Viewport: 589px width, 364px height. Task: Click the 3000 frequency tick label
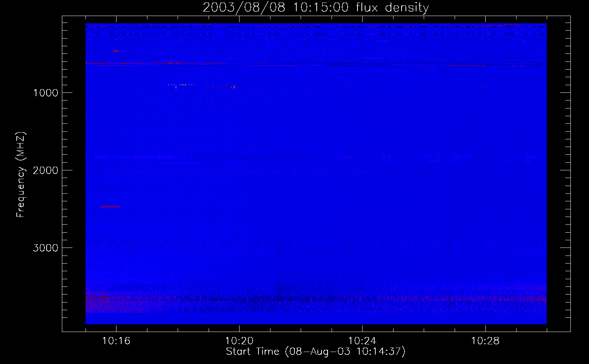tap(46, 248)
